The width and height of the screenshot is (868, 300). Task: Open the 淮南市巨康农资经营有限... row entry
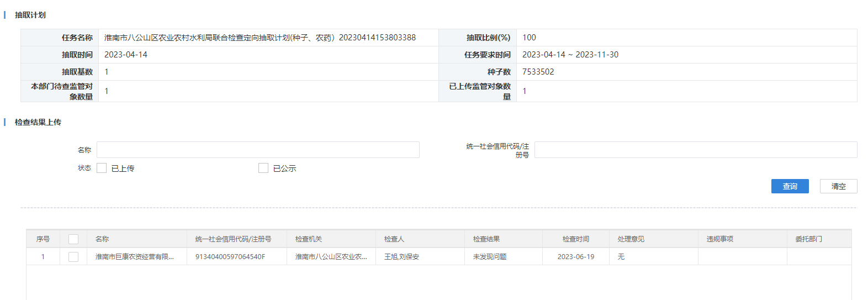click(x=134, y=257)
